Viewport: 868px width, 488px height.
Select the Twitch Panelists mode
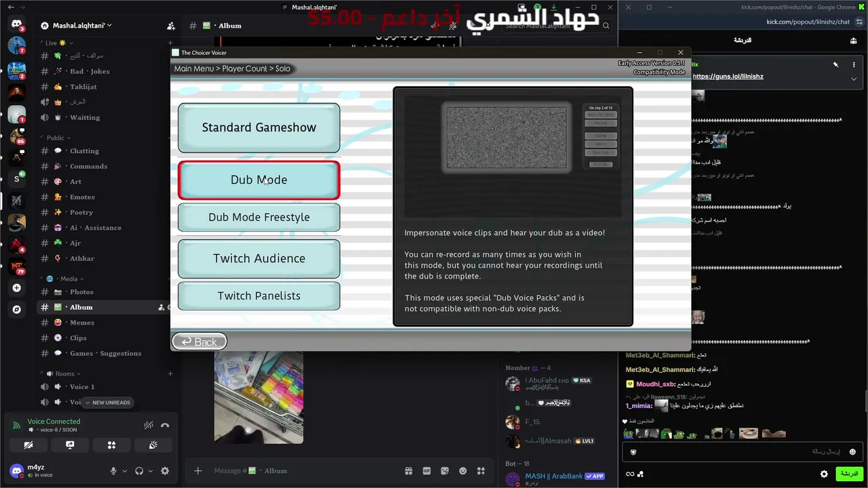[259, 296]
